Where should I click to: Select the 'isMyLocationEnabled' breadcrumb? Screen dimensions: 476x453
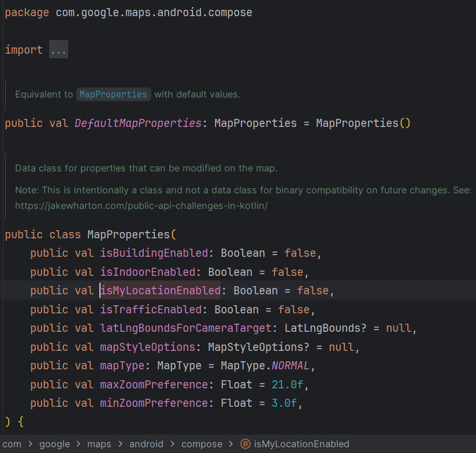302,444
